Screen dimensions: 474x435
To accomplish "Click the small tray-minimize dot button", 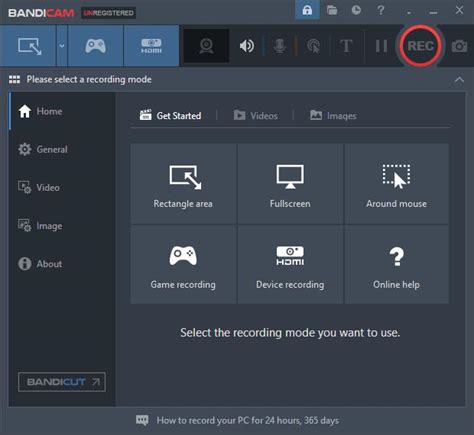I will pyautogui.click(x=409, y=13).
